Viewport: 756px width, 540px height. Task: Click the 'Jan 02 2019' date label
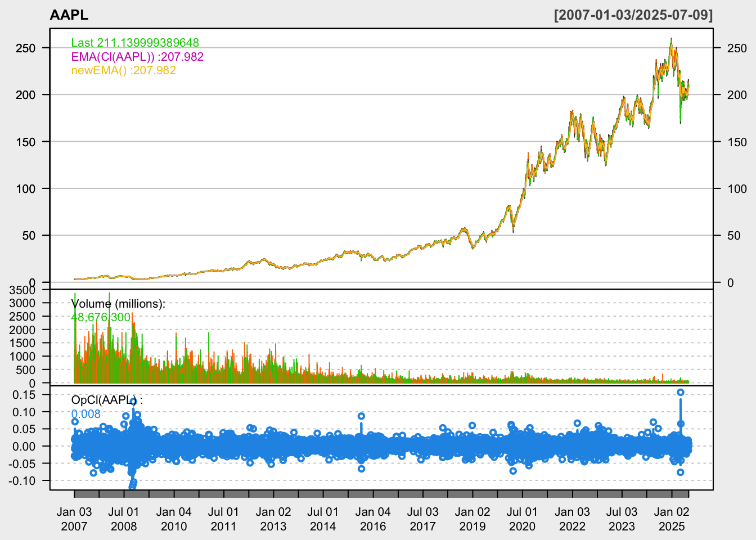point(472,519)
